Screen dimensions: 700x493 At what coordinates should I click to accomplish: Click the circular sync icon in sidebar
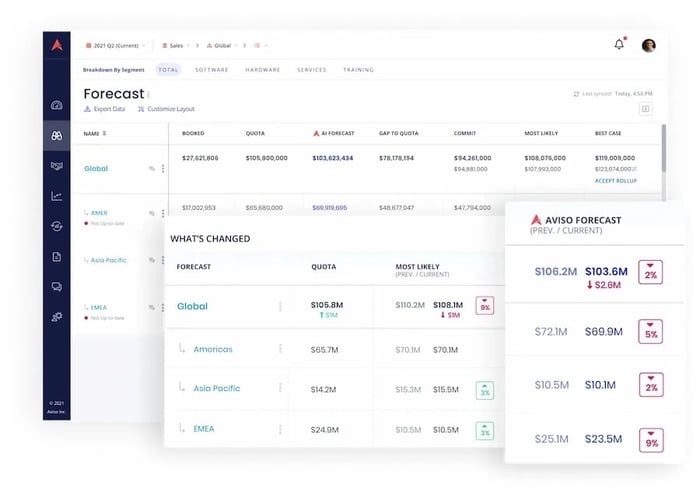(57, 226)
